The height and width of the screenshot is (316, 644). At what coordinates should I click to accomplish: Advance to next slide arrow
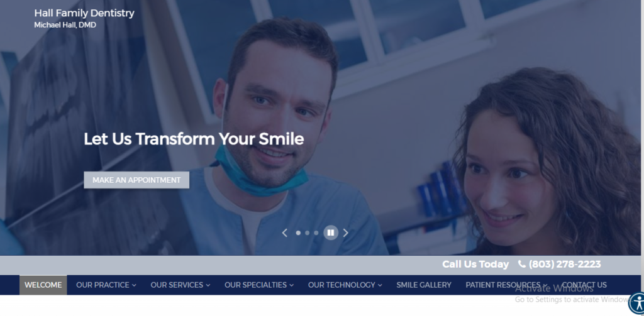pos(345,232)
